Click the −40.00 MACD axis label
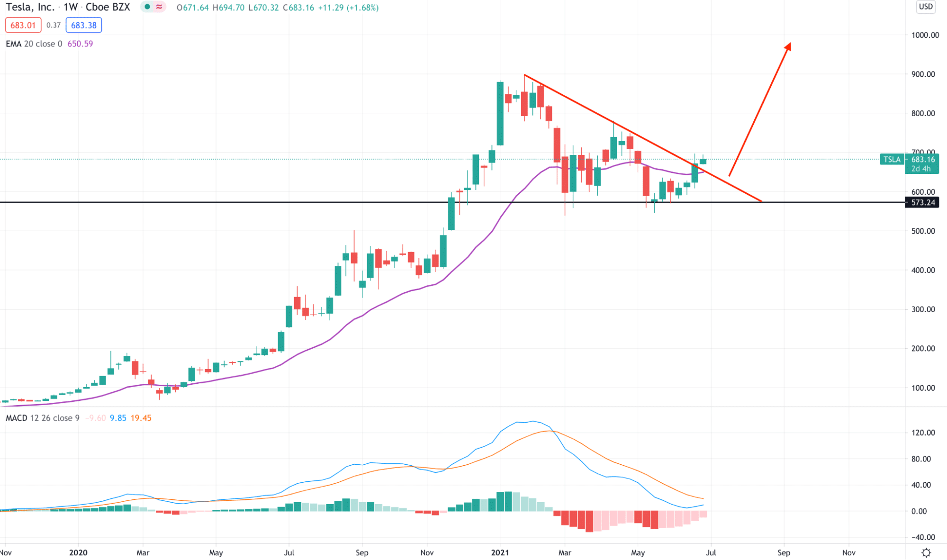The width and height of the screenshot is (947, 560). tap(923, 537)
